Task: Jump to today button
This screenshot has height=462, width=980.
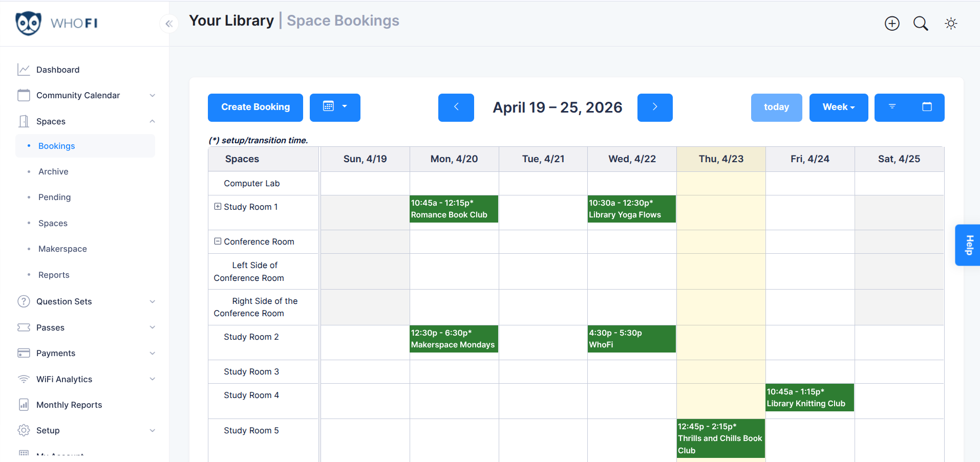Action: pyautogui.click(x=776, y=107)
